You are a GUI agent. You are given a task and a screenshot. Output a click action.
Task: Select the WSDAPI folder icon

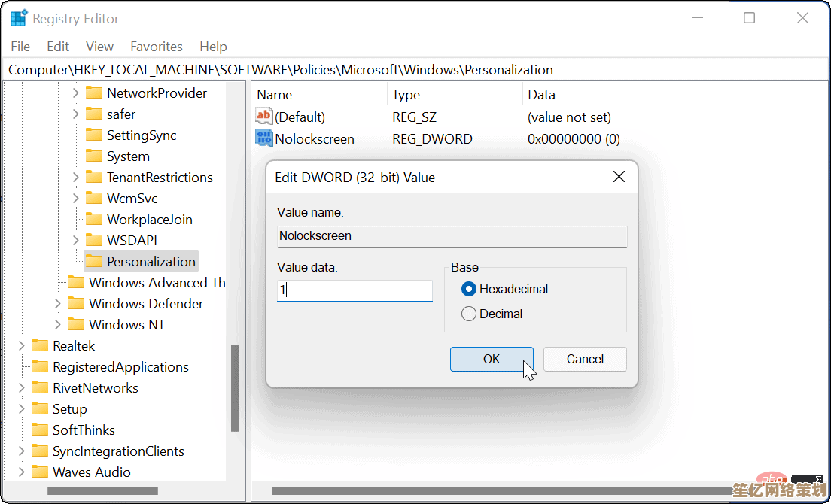[x=94, y=241]
